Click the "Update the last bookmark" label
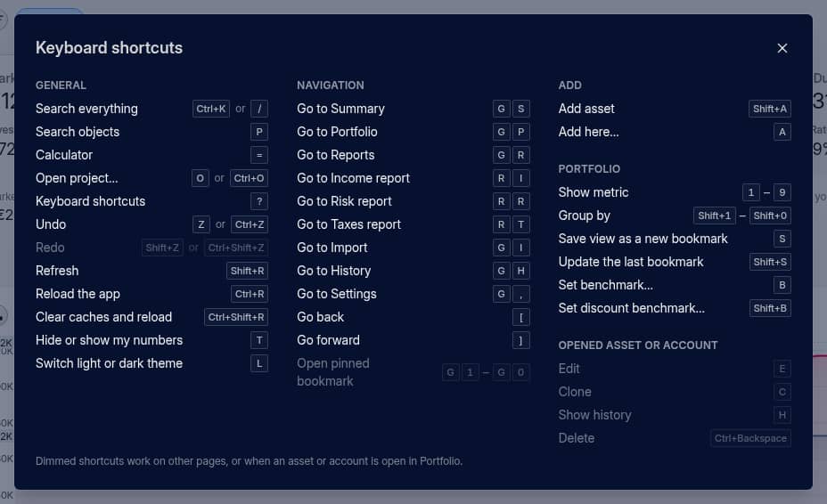The height and width of the screenshot is (504, 827). coord(631,262)
